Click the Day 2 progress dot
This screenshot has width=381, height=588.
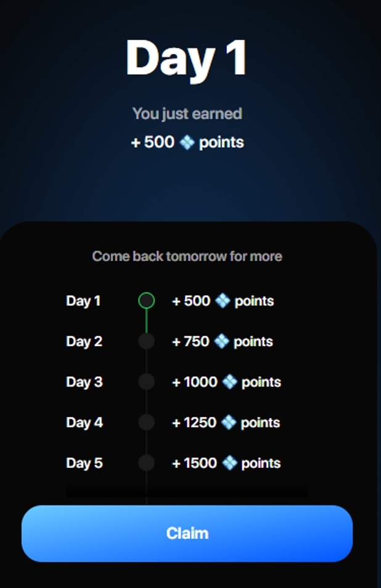pyautogui.click(x=146, y=341)
